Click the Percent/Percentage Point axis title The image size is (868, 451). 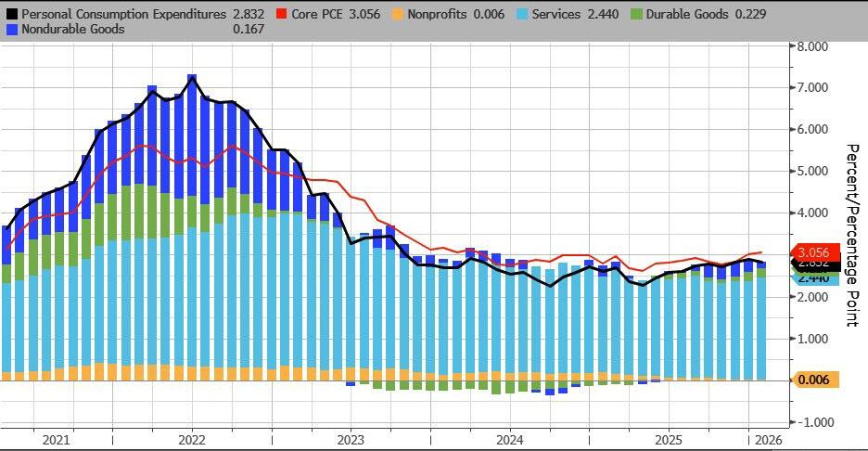[x=850, y=234]
